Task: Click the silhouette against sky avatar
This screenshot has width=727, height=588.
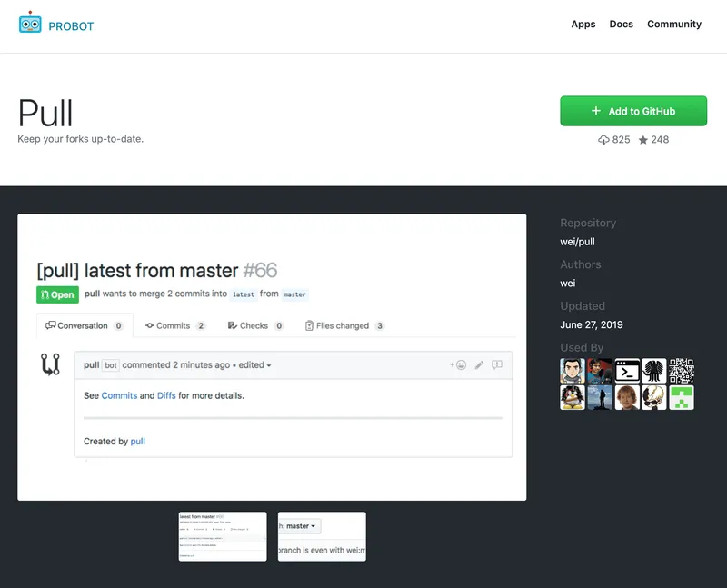Action: 600,397
